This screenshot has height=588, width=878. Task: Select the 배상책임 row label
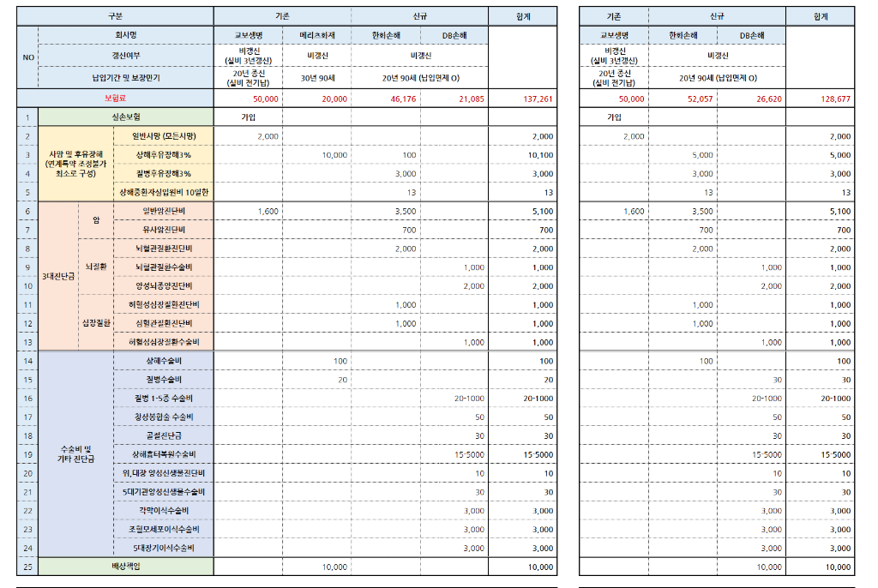[x=126, y=567]
